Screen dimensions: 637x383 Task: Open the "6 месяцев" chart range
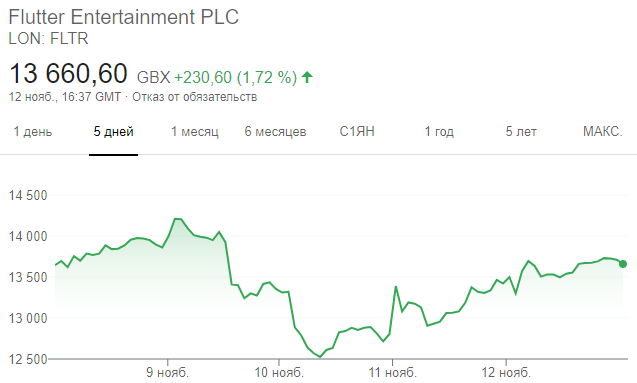[275, 132]
